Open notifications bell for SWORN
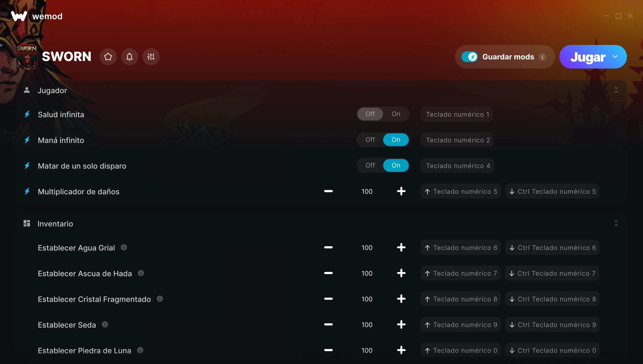Image resolution: width=643 pixels, height=364 pixels. 130,57
